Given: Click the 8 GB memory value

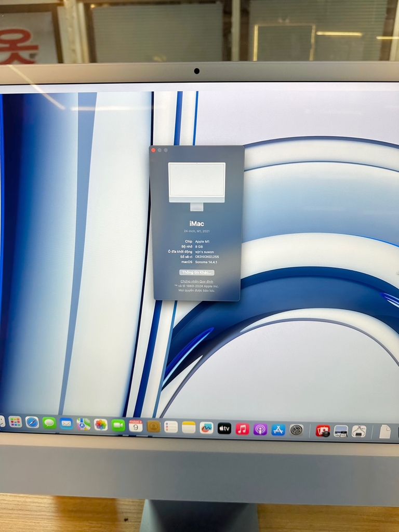Looking at the screenshot, I should [199, 247].
